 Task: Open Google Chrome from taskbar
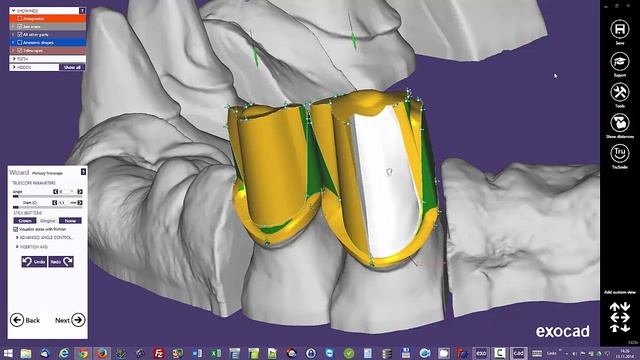pyautogui.click(x=83, y=353)
